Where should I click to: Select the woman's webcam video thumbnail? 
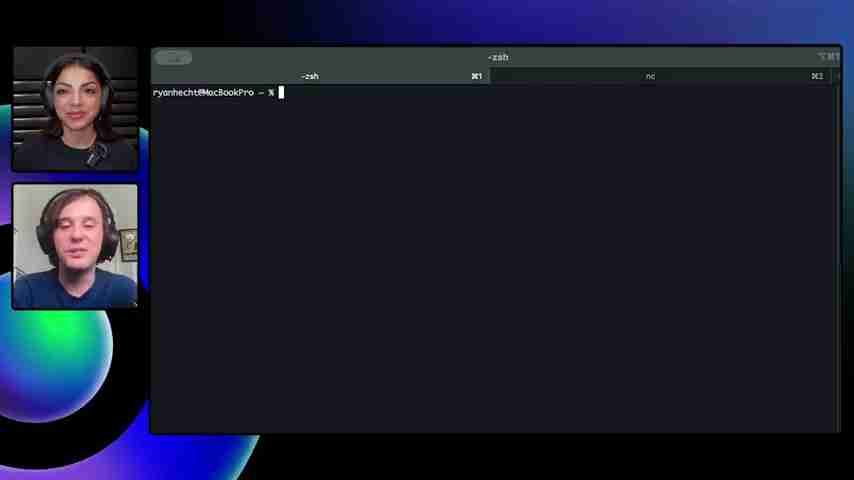75,109
